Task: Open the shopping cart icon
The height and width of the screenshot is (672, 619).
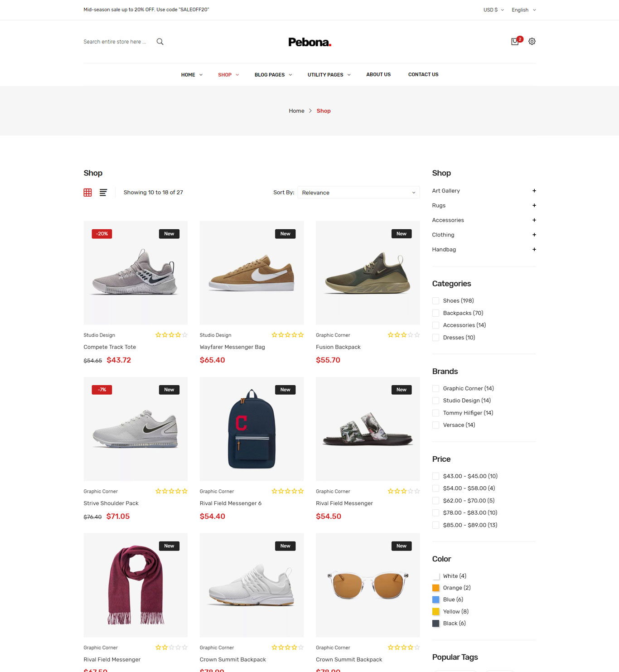Action: (515, 42)
